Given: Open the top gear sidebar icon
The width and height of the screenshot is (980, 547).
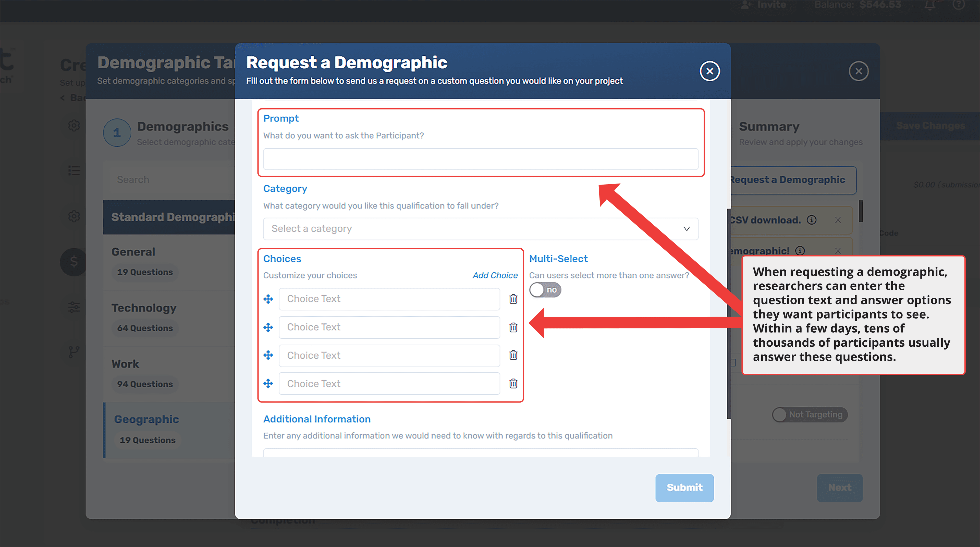Looking at the screenshot, I should click(74, 126).
